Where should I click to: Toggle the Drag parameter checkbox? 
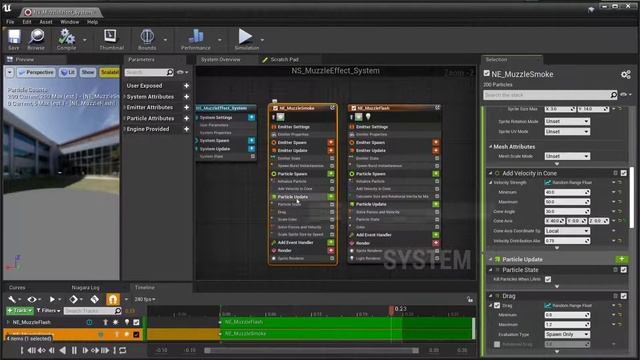point(497,305)
